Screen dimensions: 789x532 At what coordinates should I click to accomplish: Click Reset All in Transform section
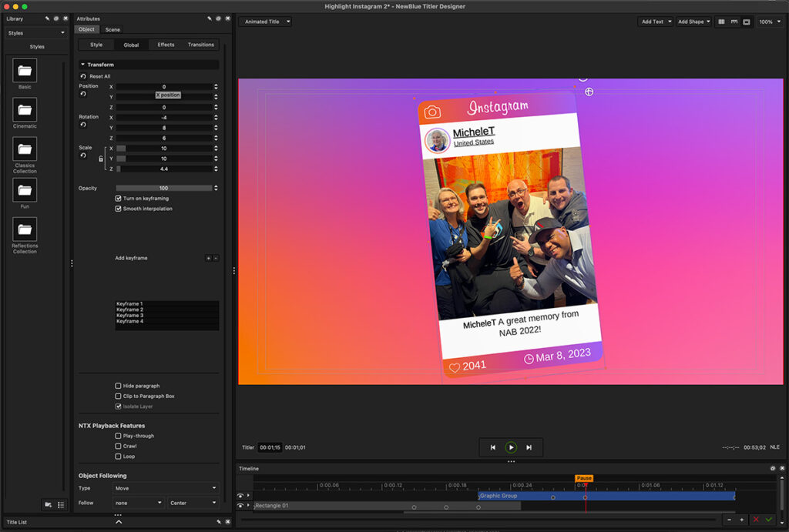click(95, 76)
